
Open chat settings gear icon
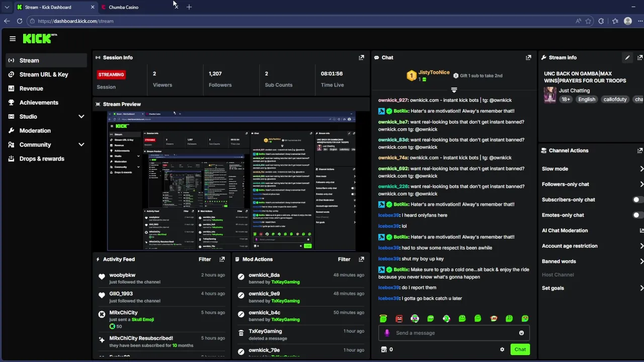click(502, 349)
